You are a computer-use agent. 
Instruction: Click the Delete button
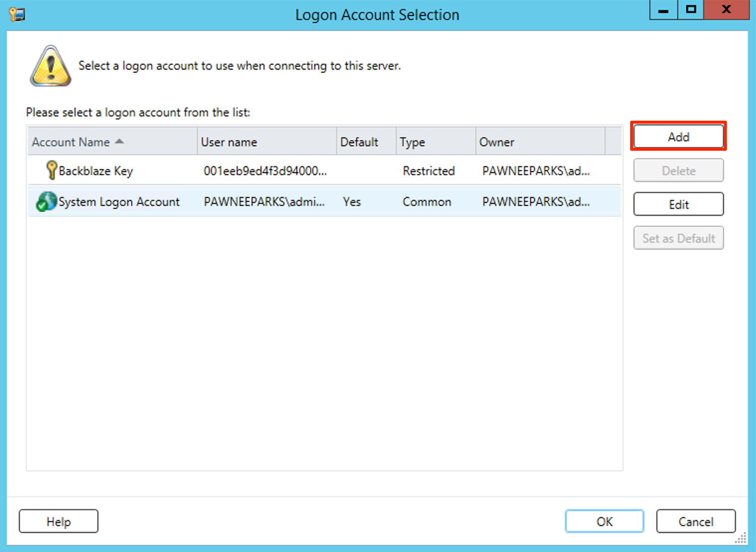pyautogui.click(x=678, y=171)
